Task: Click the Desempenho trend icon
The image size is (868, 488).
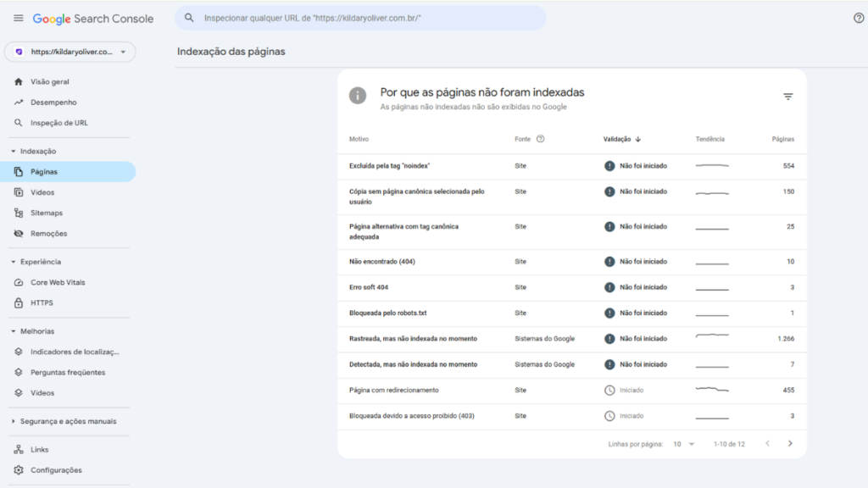Action: point(19,103)
